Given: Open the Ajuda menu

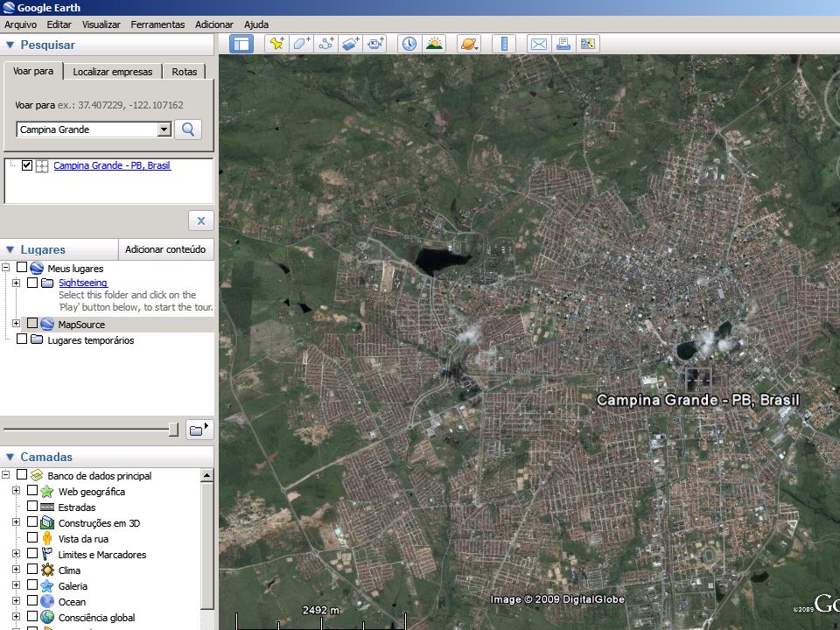Looking at the screenshot, I should tap(256, 24).
